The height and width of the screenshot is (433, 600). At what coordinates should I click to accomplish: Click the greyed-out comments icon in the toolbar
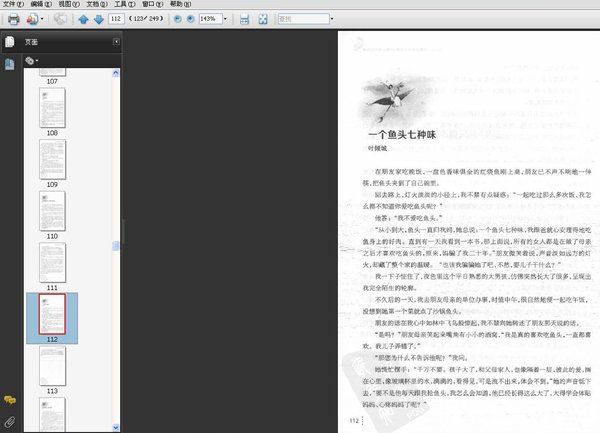60,19
